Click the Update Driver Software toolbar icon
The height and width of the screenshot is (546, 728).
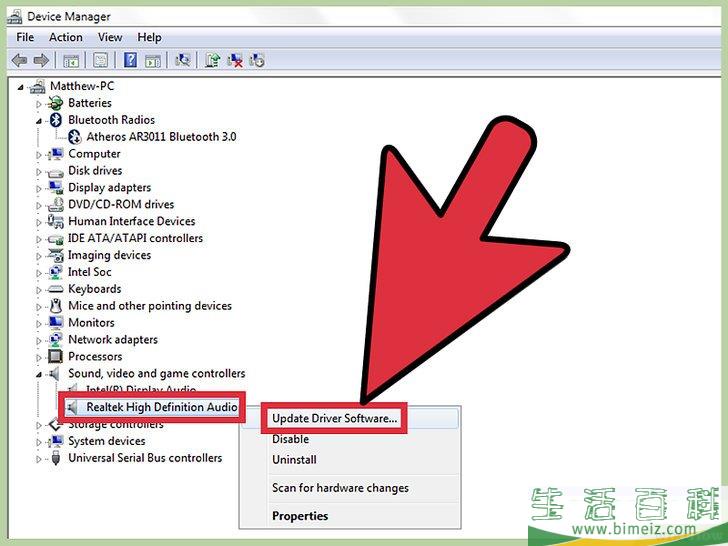coord(213,60)
